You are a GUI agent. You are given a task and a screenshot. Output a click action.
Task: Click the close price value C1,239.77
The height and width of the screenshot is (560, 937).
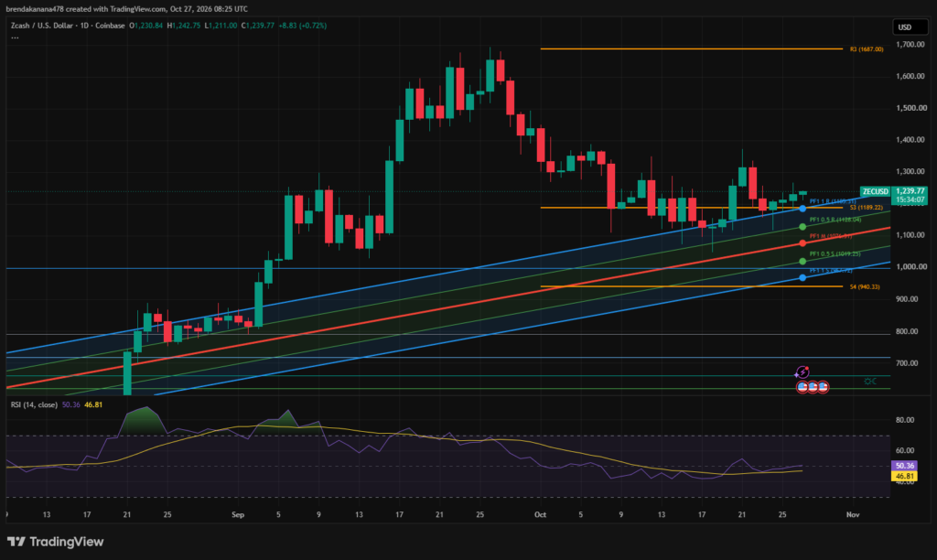click(x=257, y=26)
